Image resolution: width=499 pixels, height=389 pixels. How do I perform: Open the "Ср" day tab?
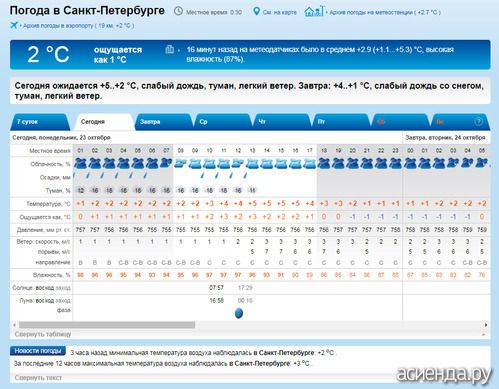[223, 122]
